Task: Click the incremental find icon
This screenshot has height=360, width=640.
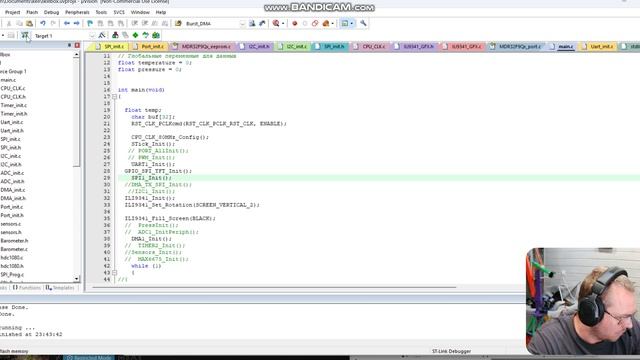Action: coord(262,24)
